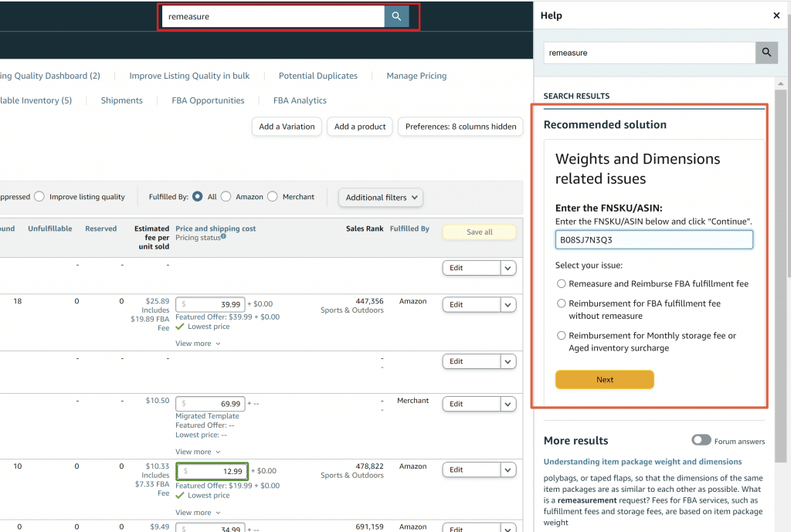The image size is (791, 532).
Task: Click the 12.99 price input
Action: [212, 471]
